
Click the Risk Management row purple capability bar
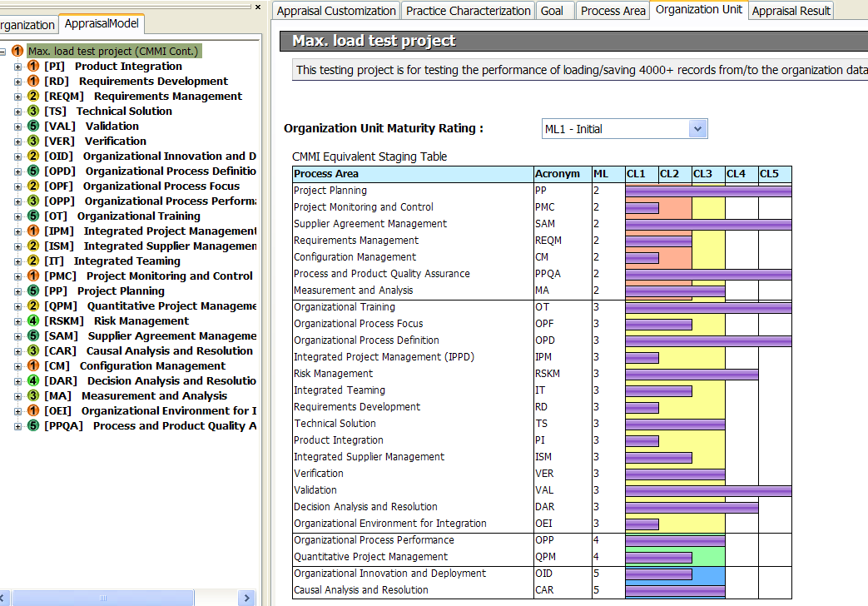tap(692, 374)
